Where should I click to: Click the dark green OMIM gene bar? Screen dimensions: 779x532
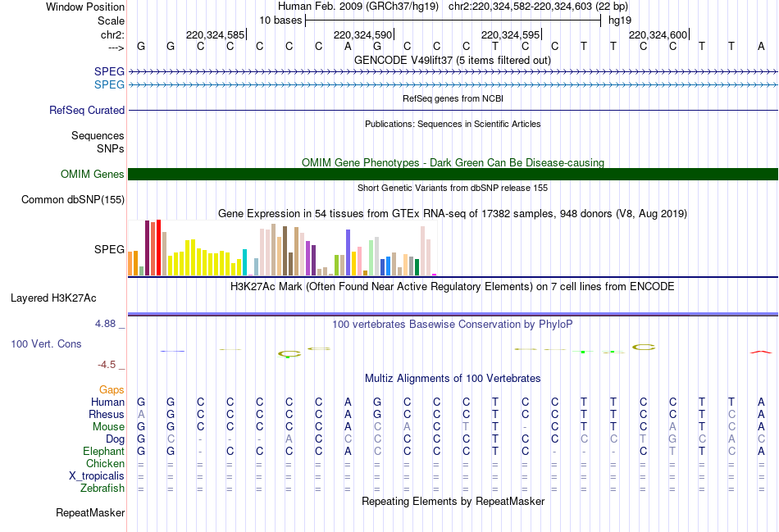click(x=453, y=175)
